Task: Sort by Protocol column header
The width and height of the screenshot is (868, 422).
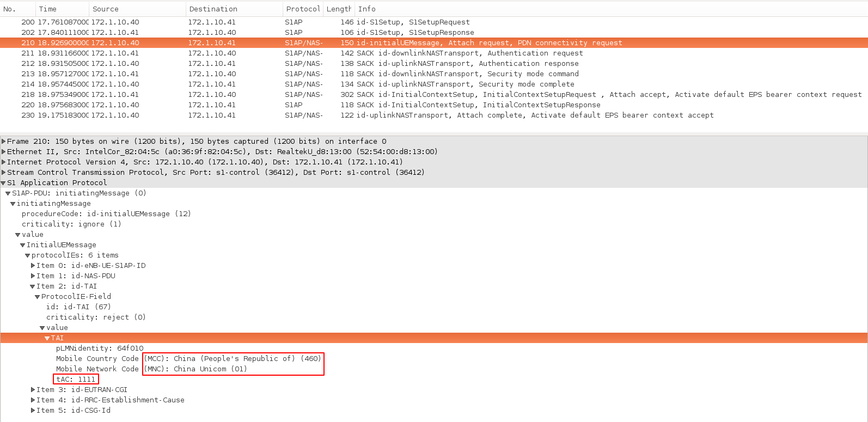Action: coord(303,9)
